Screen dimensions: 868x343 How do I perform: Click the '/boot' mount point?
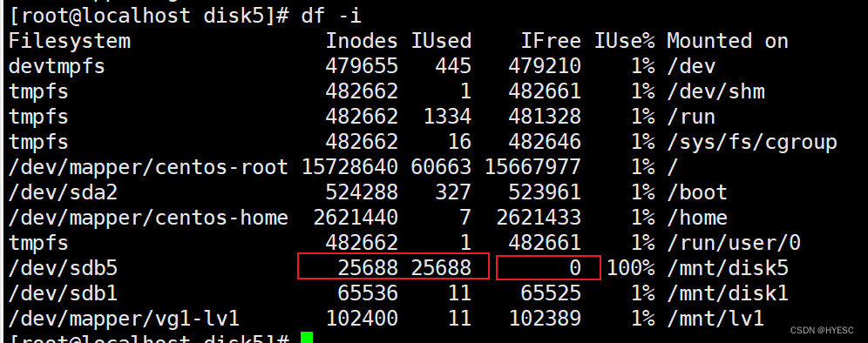[697, 192]
